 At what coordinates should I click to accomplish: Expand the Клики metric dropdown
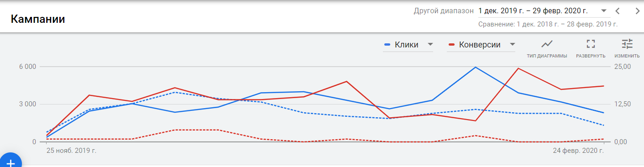pyautogui.click(x=430, y=44)
